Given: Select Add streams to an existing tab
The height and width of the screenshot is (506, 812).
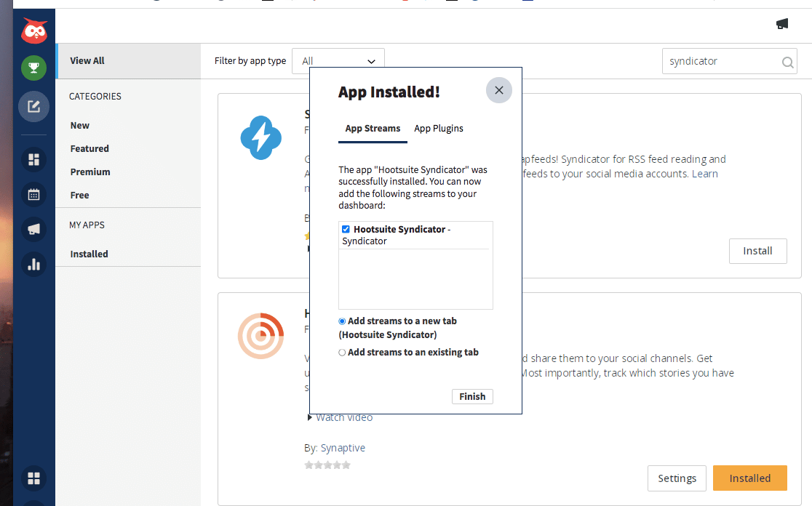Looking at the screenshot, I should pyautogui.click(x=342, y=353).
